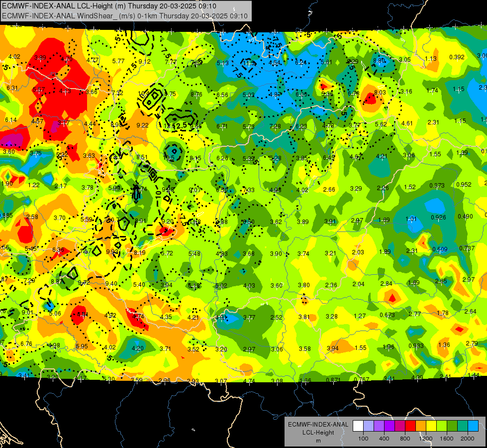Click the wind shear value '3.52'
The height and width of the screenshot is (448, 487).
click(x=193, y=349)
